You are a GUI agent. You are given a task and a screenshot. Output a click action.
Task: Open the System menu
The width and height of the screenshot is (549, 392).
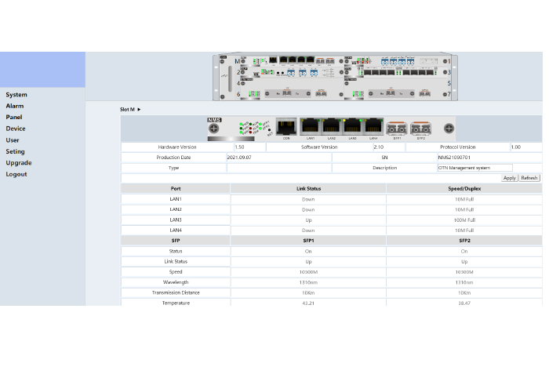[x=16, y=95]
